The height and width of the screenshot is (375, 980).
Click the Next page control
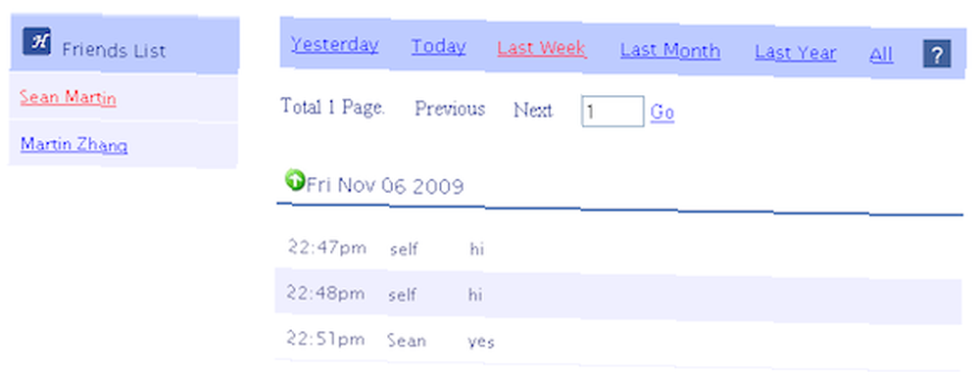coord(532,111)
